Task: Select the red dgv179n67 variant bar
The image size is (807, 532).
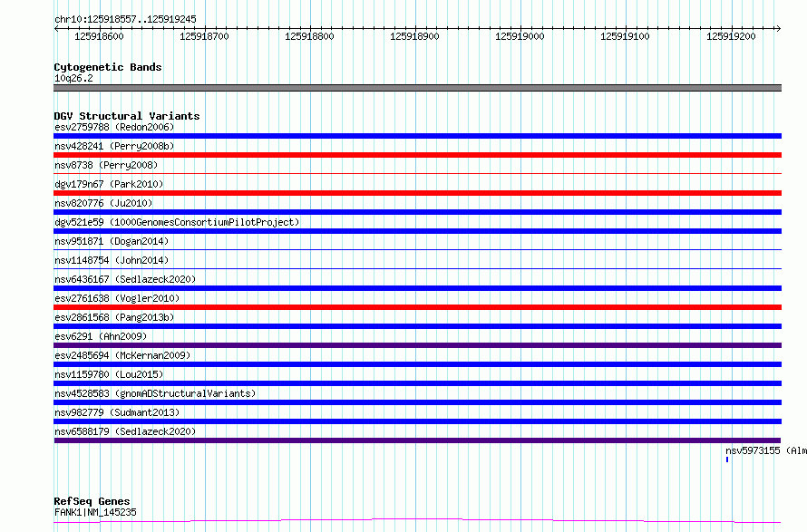Action: point(417,193)
